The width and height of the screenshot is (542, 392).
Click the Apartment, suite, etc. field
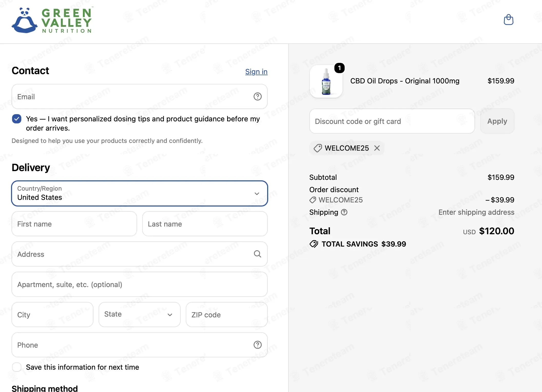click(x=140, y=284)
